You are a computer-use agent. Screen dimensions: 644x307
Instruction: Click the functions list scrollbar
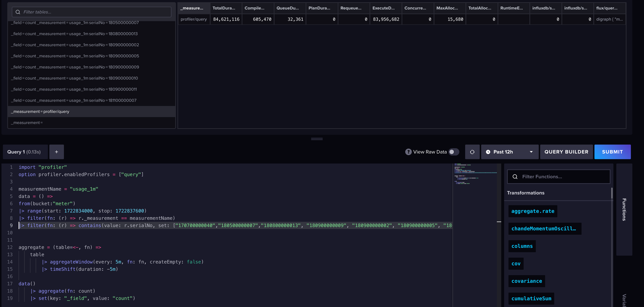pyautogui.click(x=612, y=193)
